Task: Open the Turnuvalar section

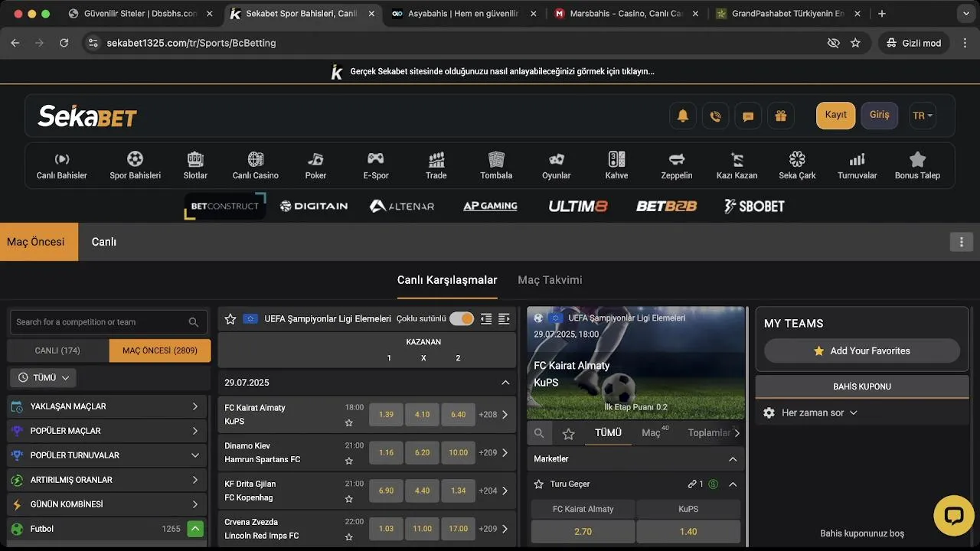Action: tap(857, 165)
